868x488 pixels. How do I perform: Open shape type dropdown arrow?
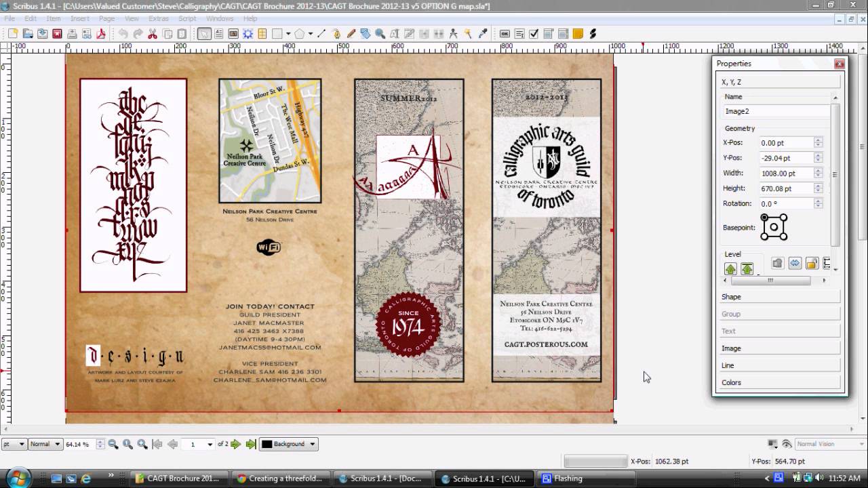pyautogui.click(x=288, y=34)
